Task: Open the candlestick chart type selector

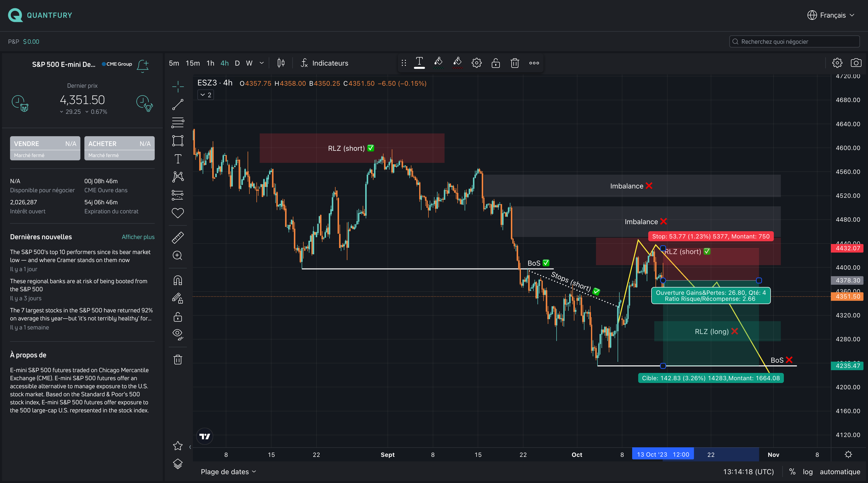Action: (281, 63)
